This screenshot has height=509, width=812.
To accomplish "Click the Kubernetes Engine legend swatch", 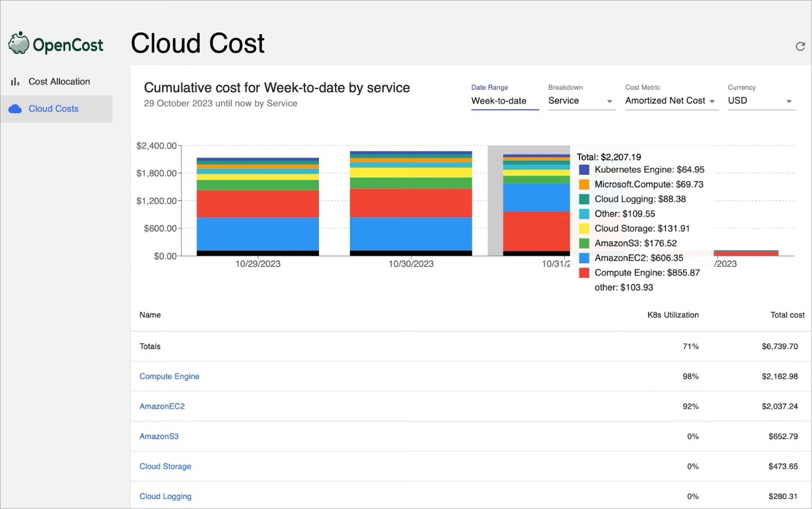I will [584, 169].
